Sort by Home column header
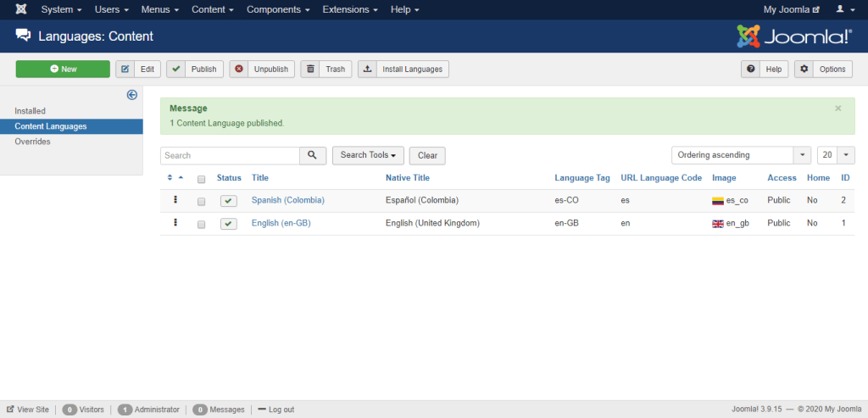Screen dimensions: 868x418 coord(818,178)
